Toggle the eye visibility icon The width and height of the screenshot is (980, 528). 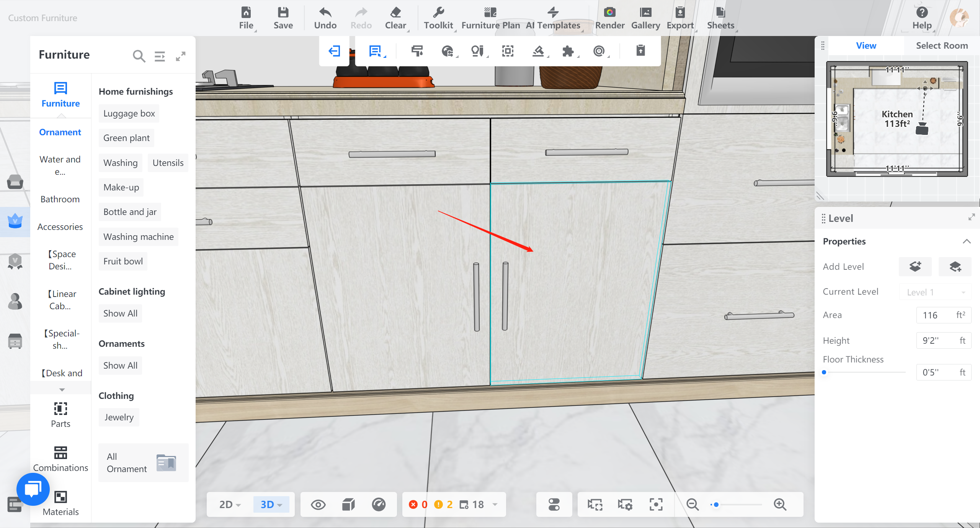pos(318,504)
